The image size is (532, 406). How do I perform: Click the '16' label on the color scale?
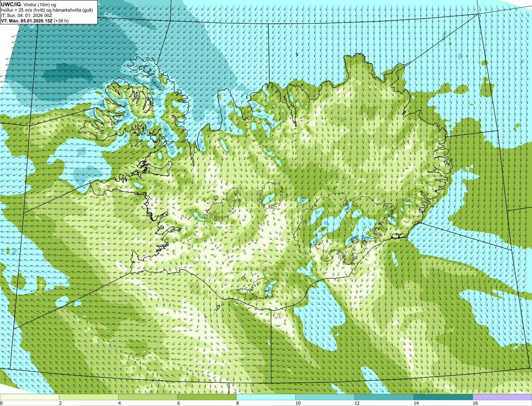tap(475, 403)
